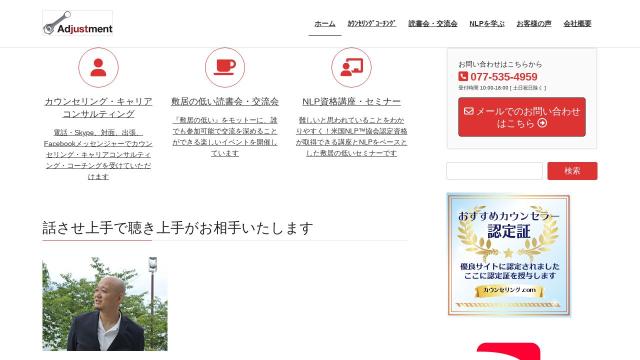Screen dimensions: 640x360
Task: Open カウンセリング・キャリアコンサルティング heading link
Action: 98,108
